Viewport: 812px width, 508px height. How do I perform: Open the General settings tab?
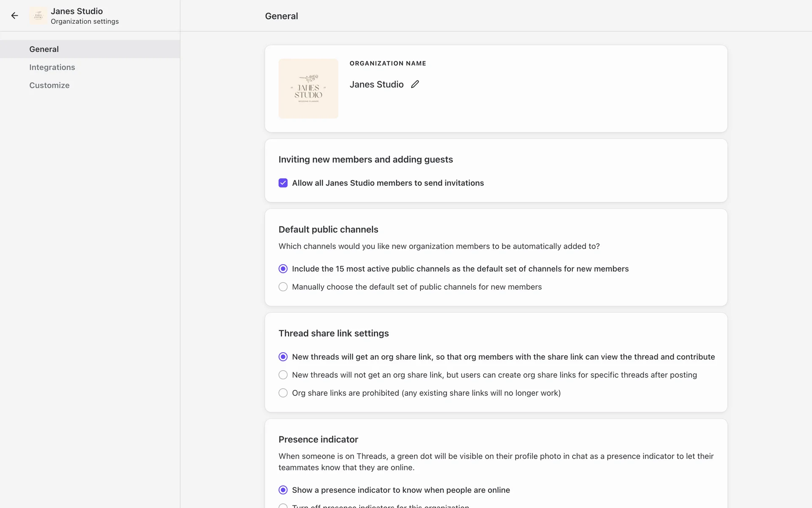[x=44, y=49]
